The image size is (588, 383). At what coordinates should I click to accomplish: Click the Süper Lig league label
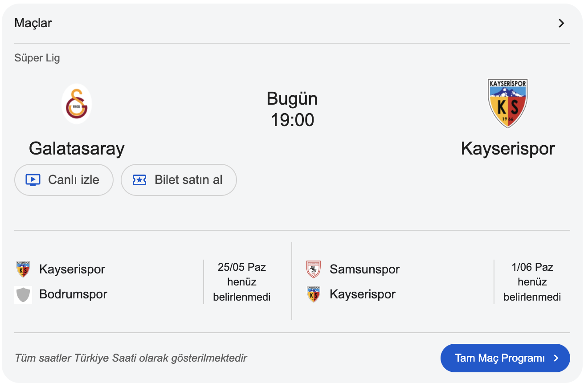coord(37,58)
